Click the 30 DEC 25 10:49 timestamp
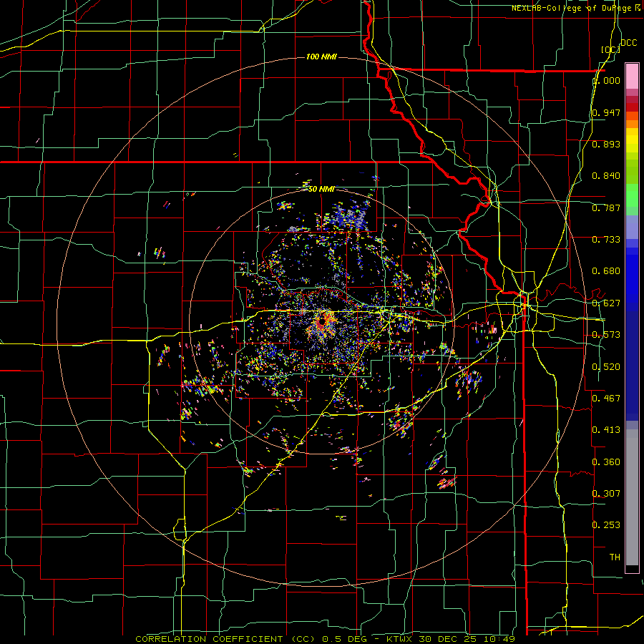This screenshot has height=644, width=644. pyautogui.click(x=467, y=639)
